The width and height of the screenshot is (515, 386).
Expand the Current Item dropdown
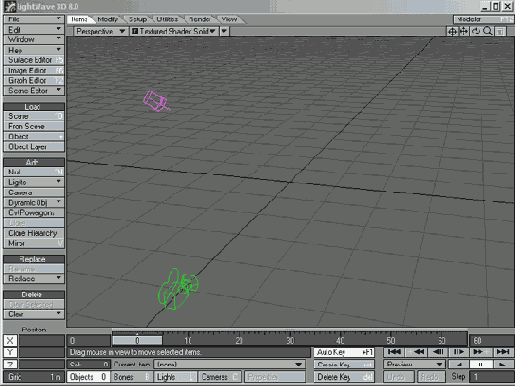[x=229, y=364]
